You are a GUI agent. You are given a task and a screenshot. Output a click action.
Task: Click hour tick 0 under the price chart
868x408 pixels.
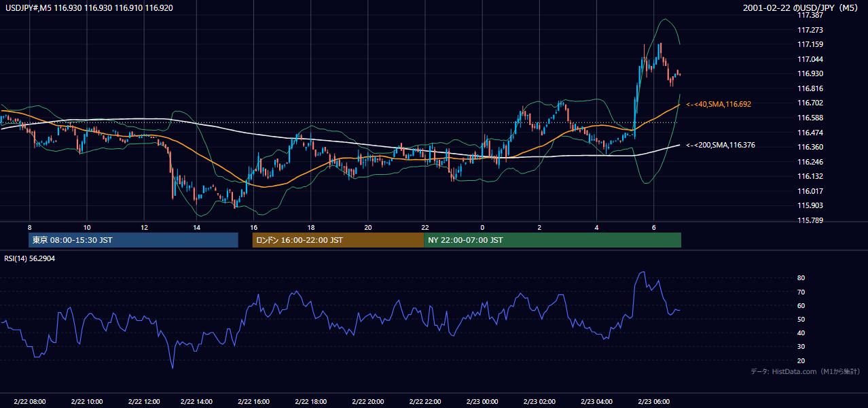(482, 227)
